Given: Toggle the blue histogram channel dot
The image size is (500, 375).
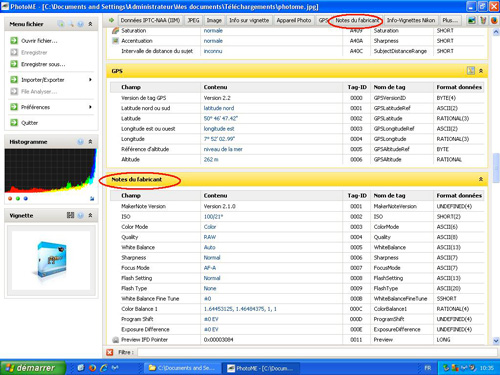Looking at the screenshot, I should coord(26,199).
